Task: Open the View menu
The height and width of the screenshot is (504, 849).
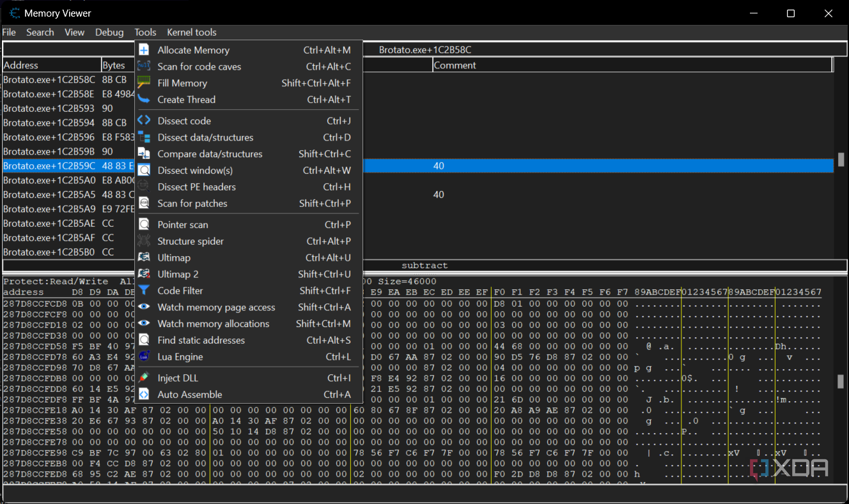Action: (75, 32)
